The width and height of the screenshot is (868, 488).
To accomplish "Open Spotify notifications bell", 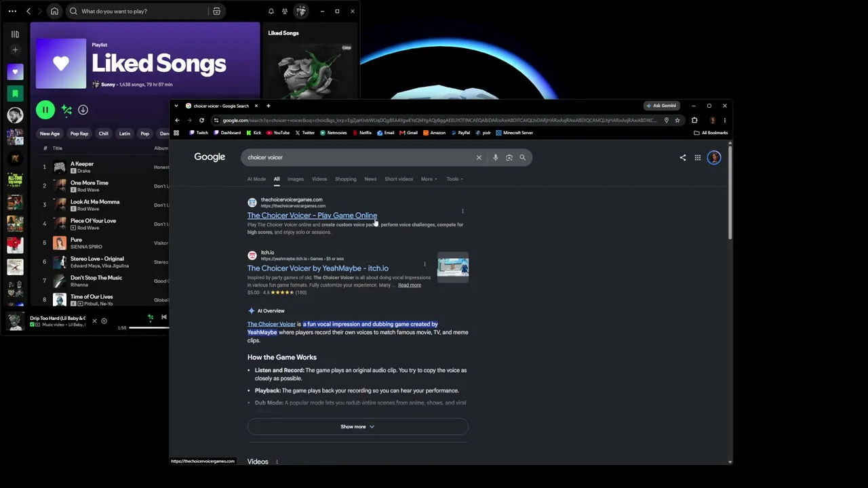I will click(x=271, y=11).
